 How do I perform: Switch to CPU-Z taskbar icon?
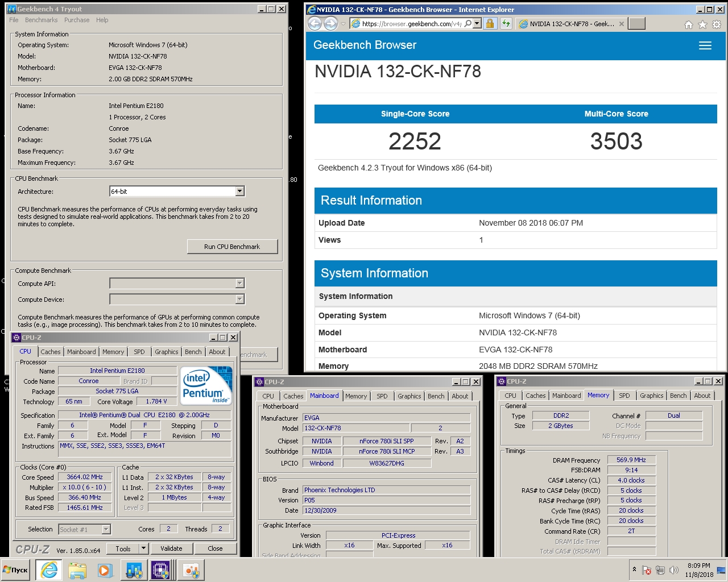pyautogui.click(x=160, y=570)
